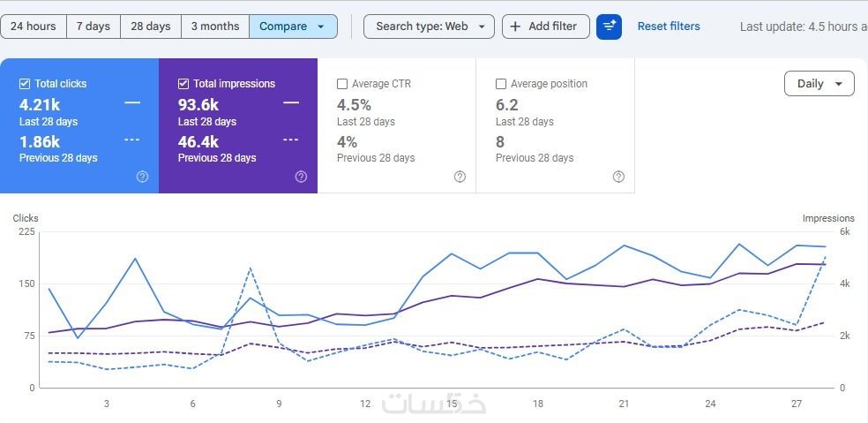This screenshot has width=868, height=423.
Task: Select the 24 hours date range tab
Action: (x=34, y=26)
